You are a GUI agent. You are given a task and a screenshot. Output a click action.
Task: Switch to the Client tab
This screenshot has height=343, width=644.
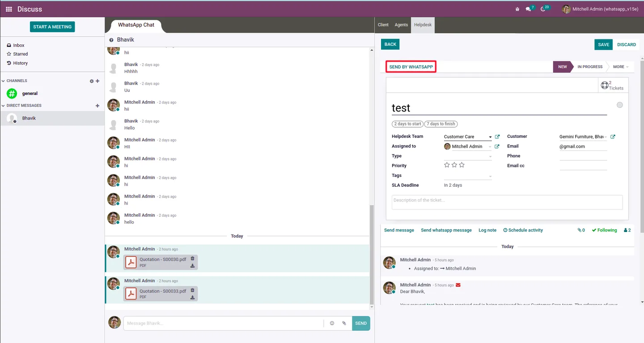pyautogui.click(x=383, y=25)
